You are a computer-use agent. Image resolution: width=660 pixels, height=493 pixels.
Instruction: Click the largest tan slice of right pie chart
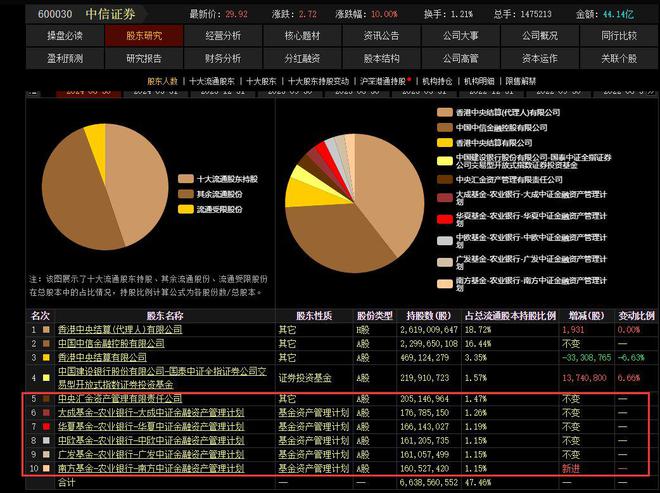(x=387, y=189)
